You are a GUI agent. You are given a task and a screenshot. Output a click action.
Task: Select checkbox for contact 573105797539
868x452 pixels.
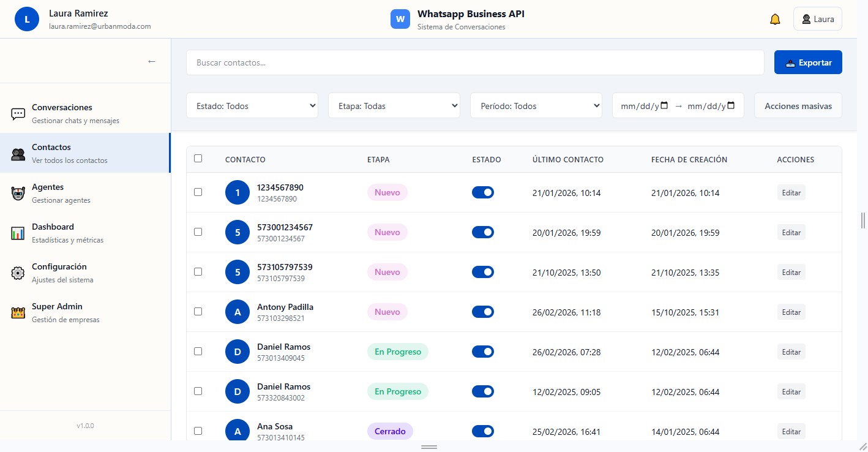[x=198, y=271]
